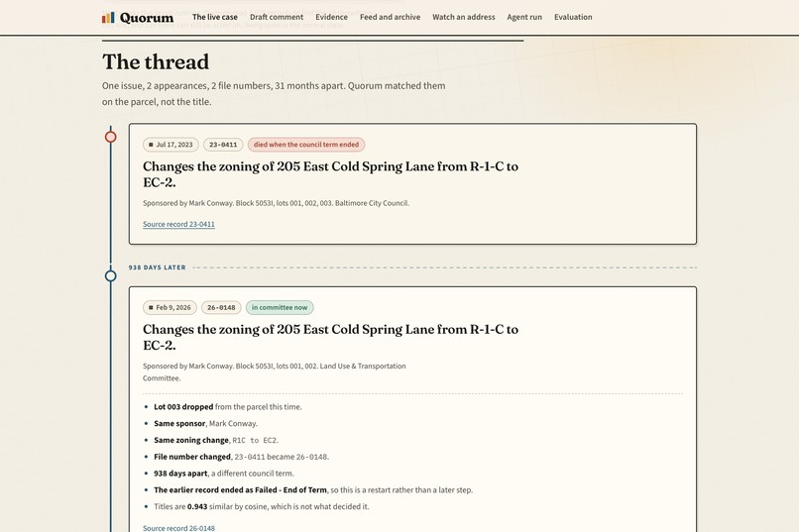Open Source record 26-0148 link
Viewport: 799px width, 532px height.
pos(178,528)
